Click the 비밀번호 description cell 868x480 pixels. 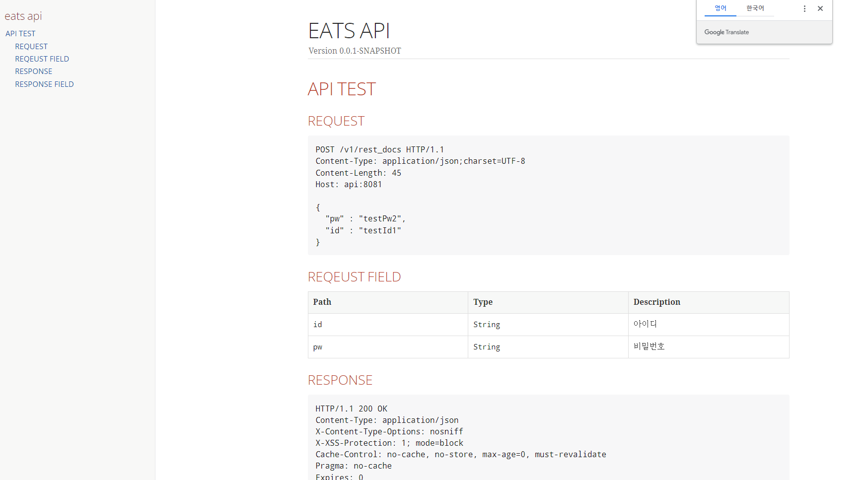tap(709, 347)
